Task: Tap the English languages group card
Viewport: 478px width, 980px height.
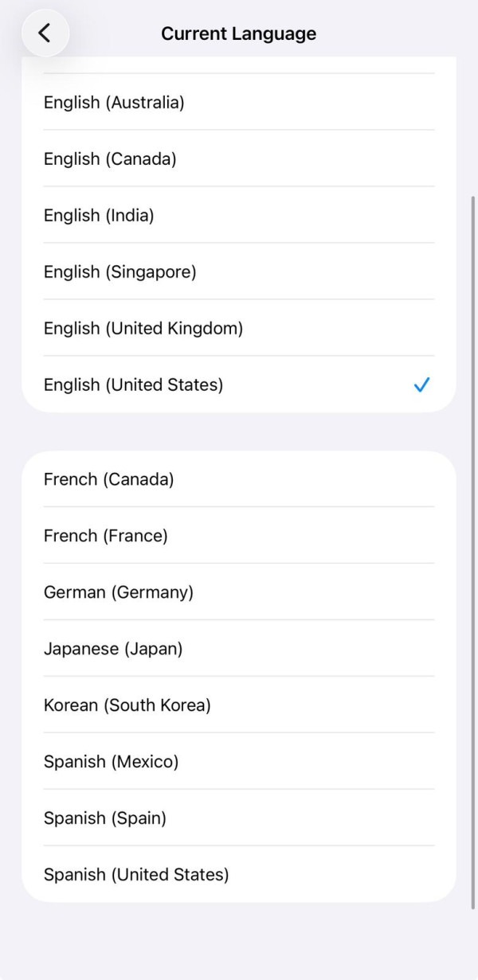Action: (x=239, y=239)
